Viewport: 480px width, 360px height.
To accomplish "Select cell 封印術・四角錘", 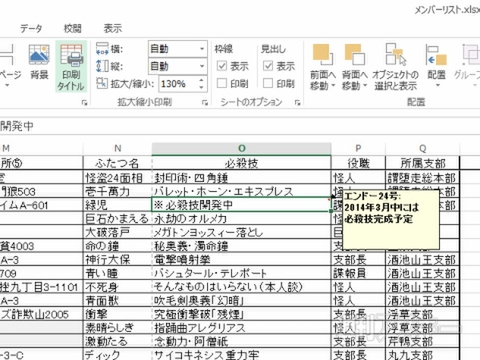I will click(x=242, y=178).
